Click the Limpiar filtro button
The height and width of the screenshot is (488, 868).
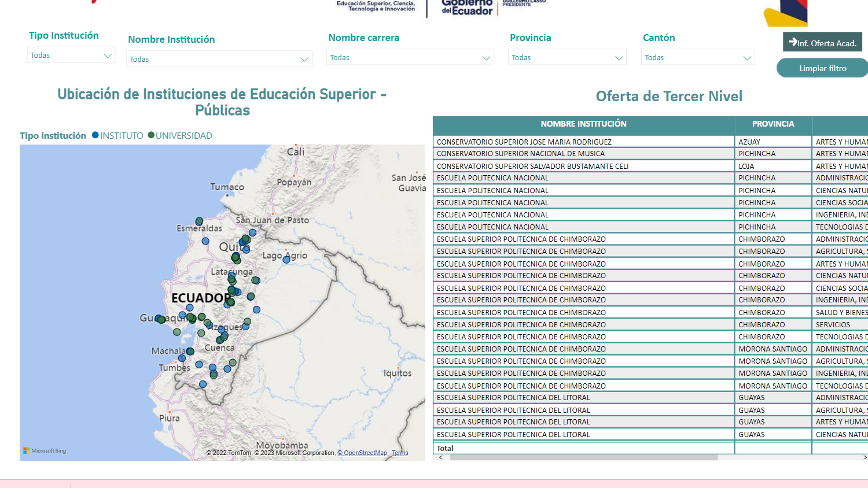(823, 68)
